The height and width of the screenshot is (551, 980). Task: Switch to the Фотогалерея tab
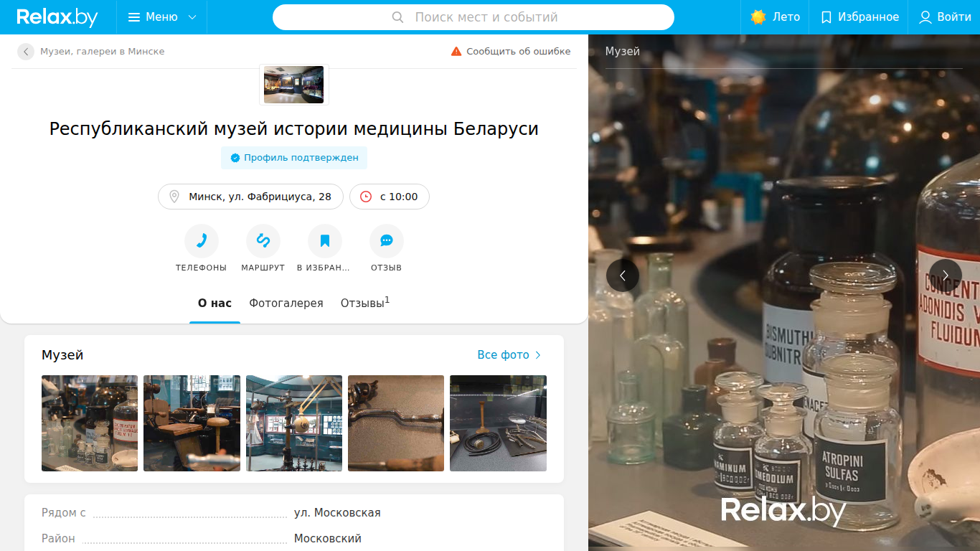(286, 303)
